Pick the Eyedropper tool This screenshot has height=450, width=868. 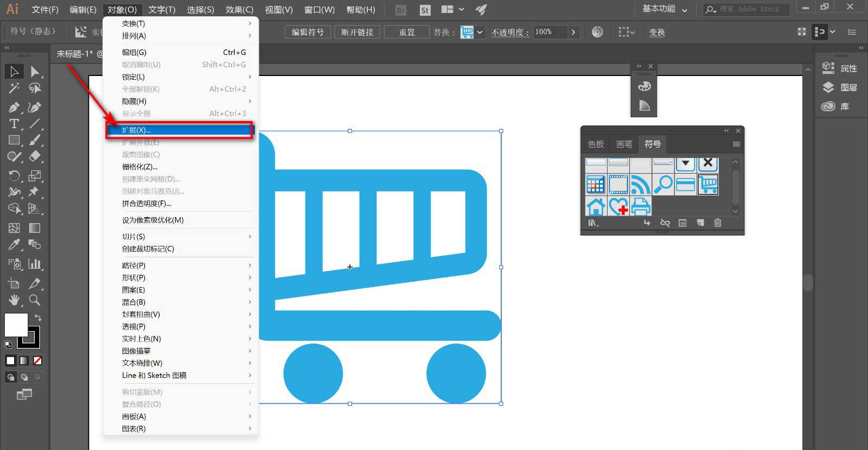[x=14, y=245]
